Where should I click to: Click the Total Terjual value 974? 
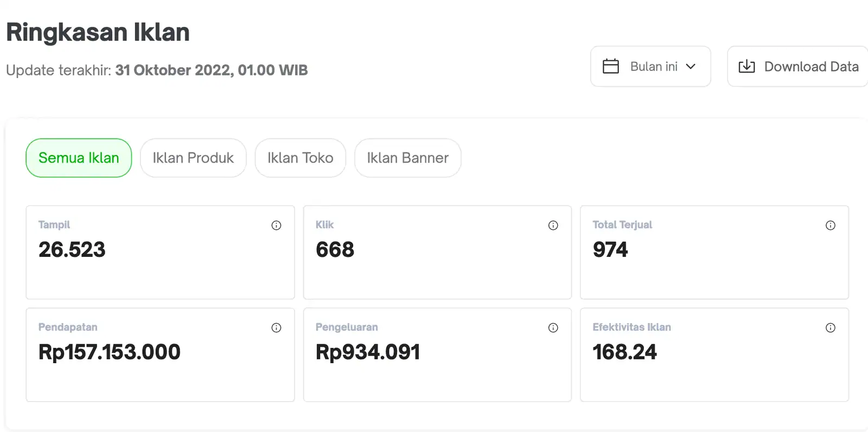[x=610, y=250]
